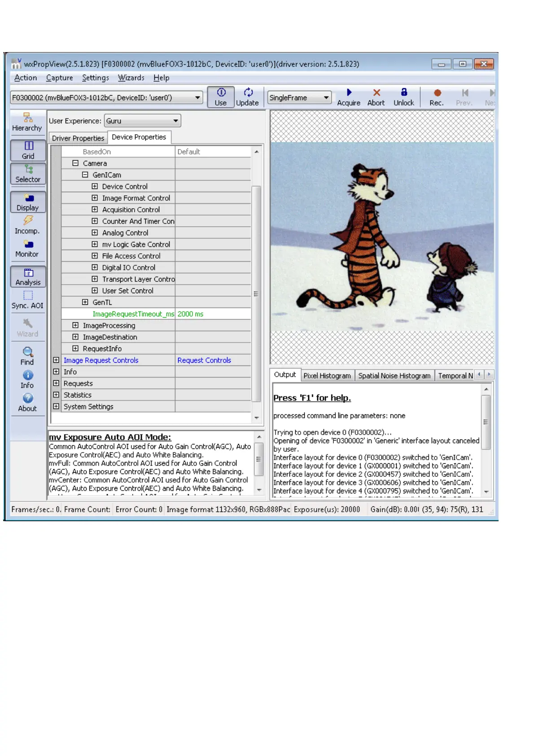
Task: Launch the Wizard tool
Action: click(27, 328)
